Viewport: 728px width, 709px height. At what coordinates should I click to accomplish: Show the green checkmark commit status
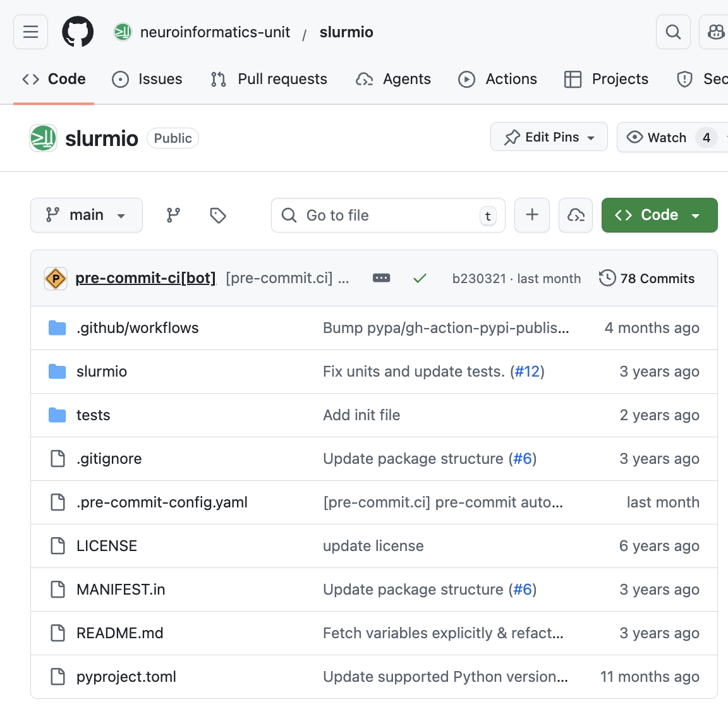point(420,278)
